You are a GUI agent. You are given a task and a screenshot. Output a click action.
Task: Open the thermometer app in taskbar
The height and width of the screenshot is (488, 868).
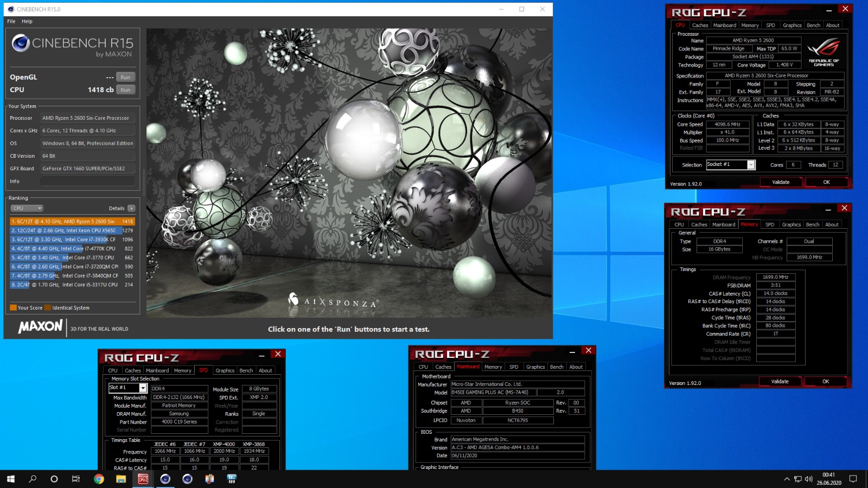[209, 479]
